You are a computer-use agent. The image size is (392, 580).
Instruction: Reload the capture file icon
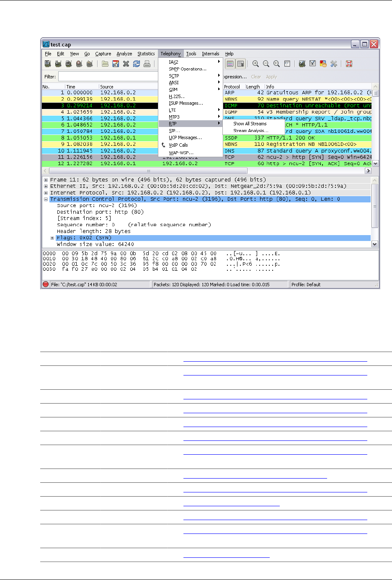click(x=137, y=64)
